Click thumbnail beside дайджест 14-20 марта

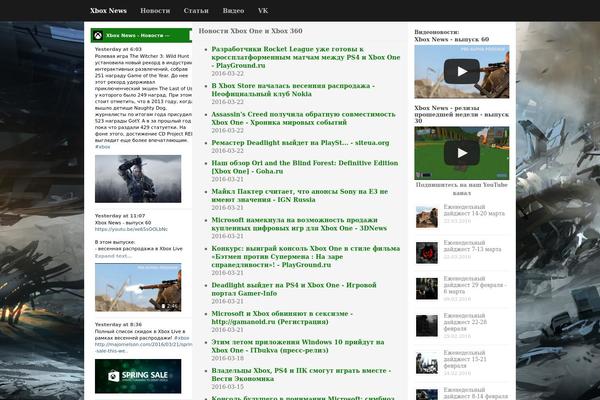click(427, 217)
